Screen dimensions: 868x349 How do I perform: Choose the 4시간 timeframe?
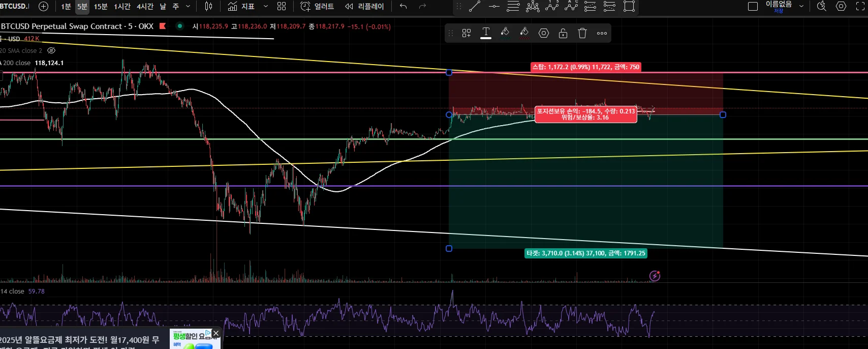click(x=145, y=6)
